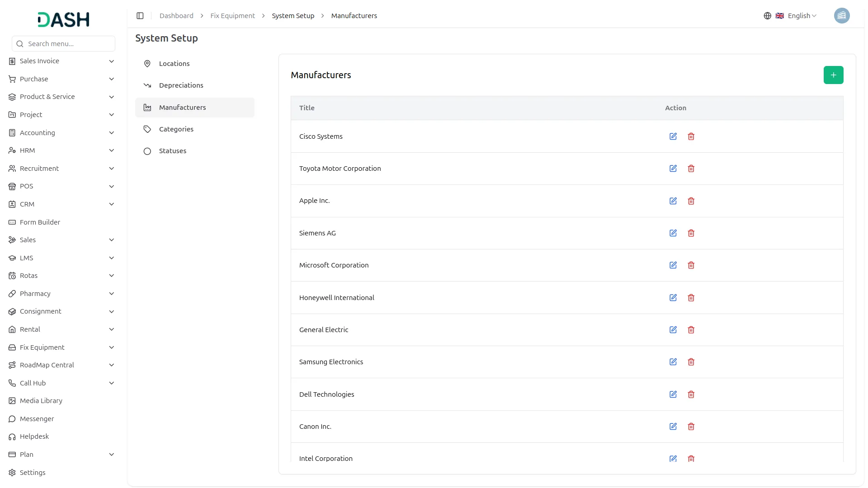Expand the Accounting sidebar menu
The height and width of the screenshot is (488, 868).
(61, 133)
